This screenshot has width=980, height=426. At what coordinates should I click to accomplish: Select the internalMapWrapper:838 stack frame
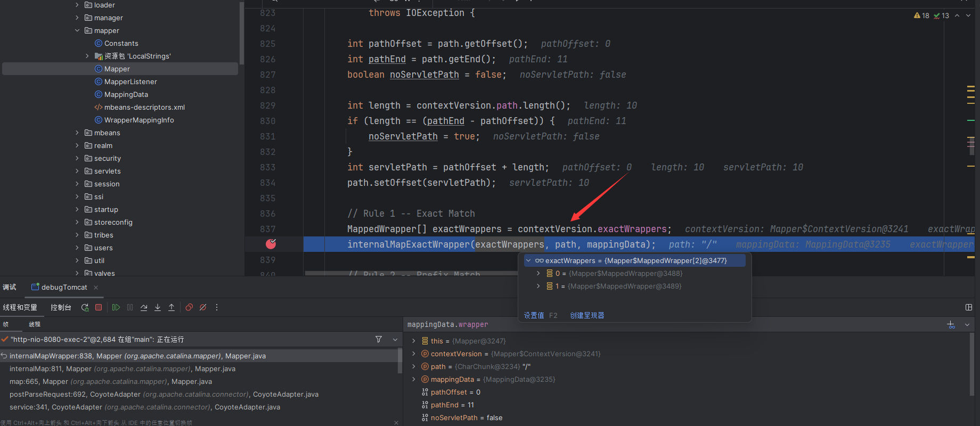pos(199,356)
